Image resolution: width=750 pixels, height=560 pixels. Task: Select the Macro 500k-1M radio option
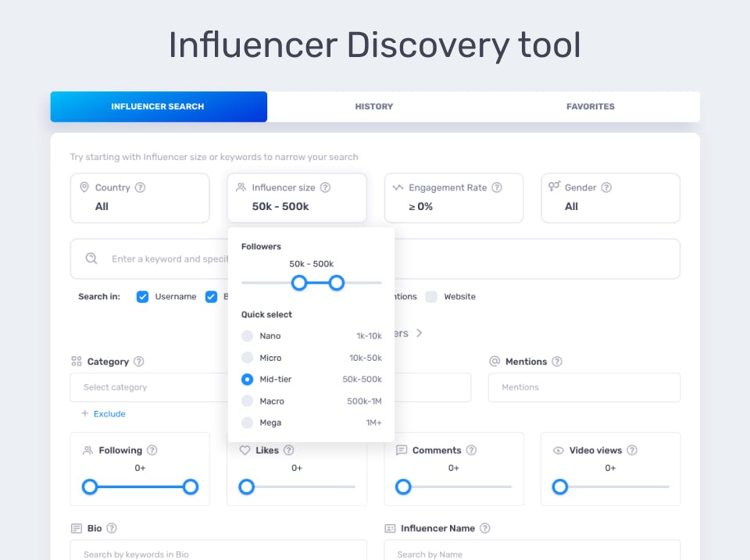pyautogui.click(x=248, y=401)
